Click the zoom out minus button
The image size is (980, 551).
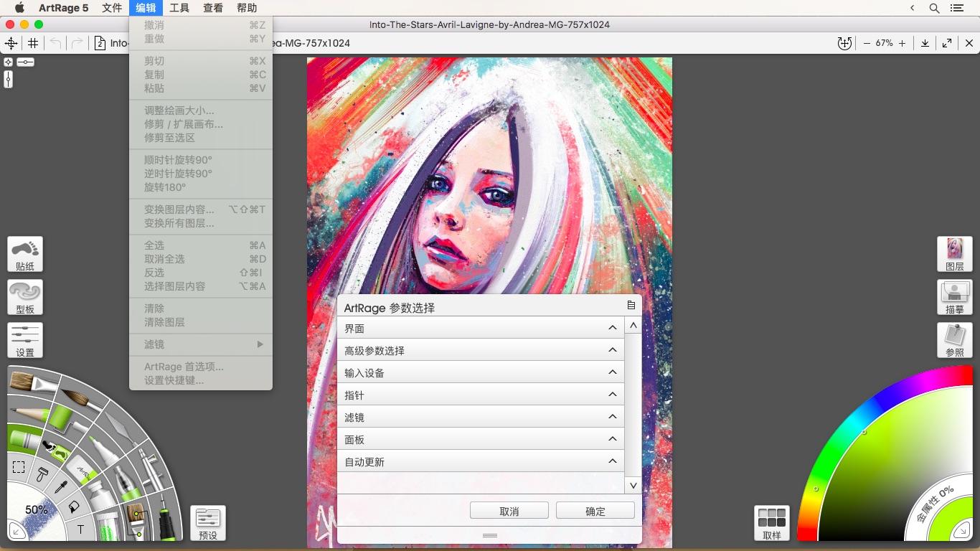pos(867,43)
